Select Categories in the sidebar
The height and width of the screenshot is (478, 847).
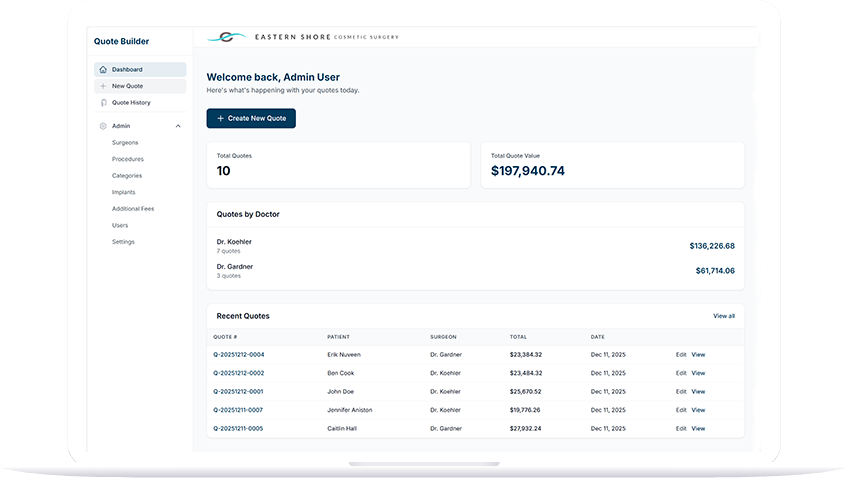tap(127, 176)
